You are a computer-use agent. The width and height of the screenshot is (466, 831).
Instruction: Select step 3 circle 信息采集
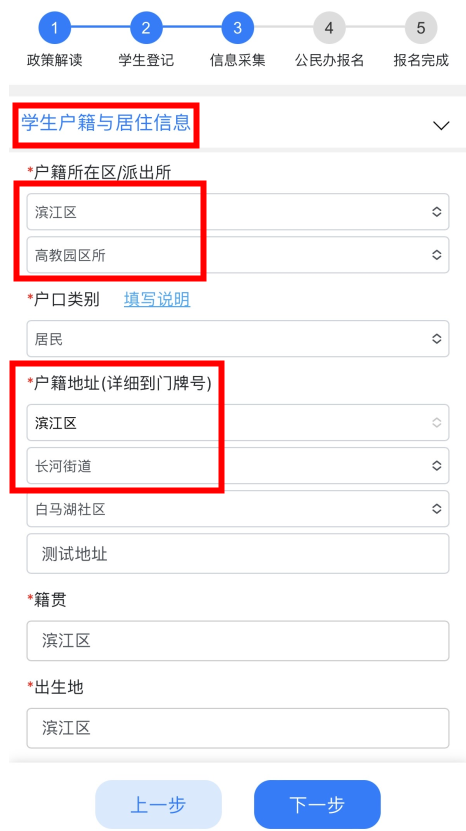tap(238, 28)
